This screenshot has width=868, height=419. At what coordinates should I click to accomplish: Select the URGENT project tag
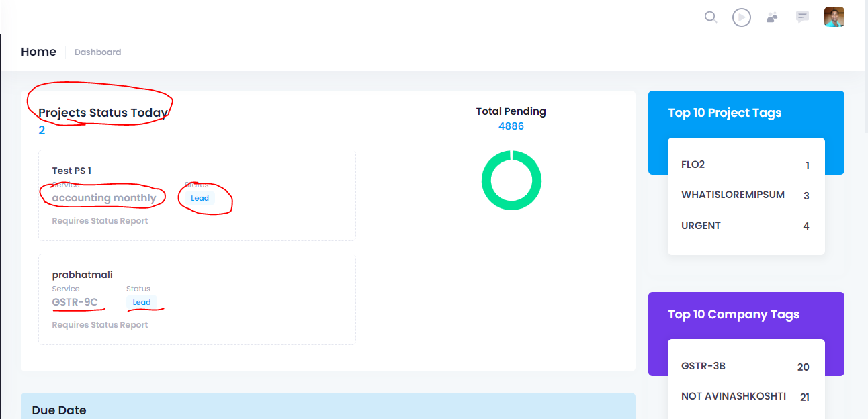pyautogui.click(x=701, y=226)
